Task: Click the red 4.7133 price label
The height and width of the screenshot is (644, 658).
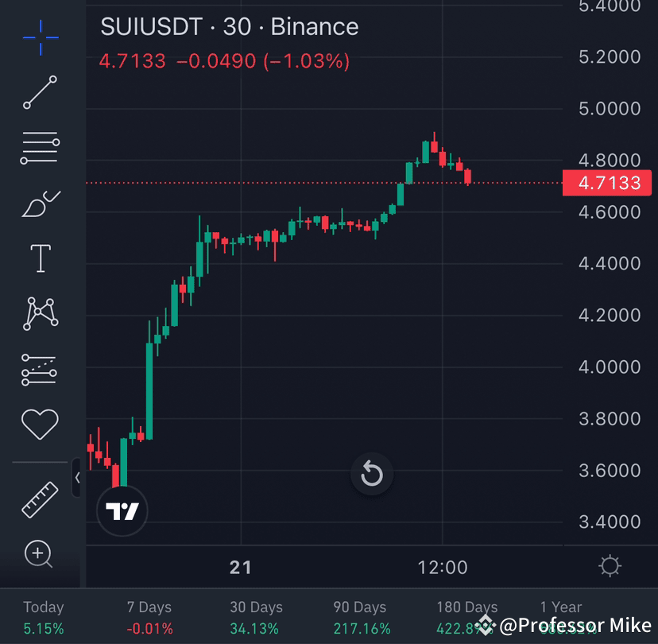Action: [x=607, y=183]
